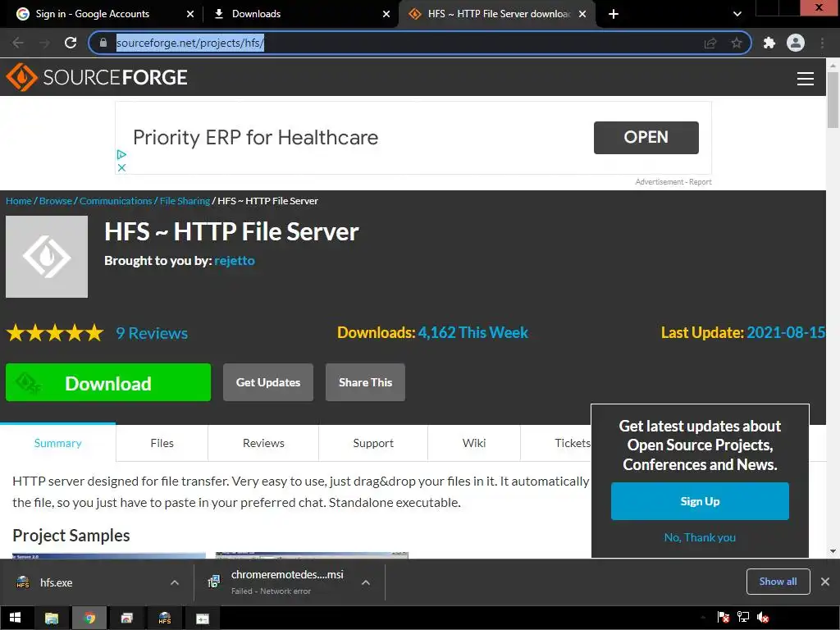Open tab search chevron in title bar

point(737,14)
